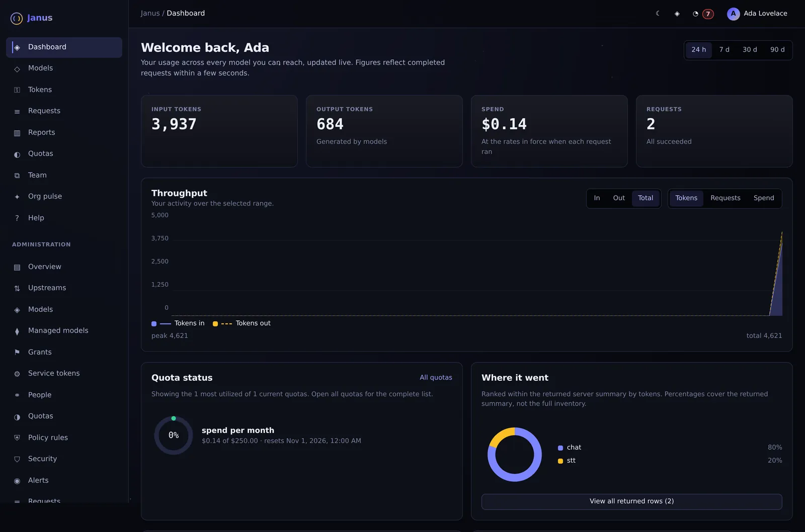
Task: Switch range to 30 d
Action: [x=750, y=50]
